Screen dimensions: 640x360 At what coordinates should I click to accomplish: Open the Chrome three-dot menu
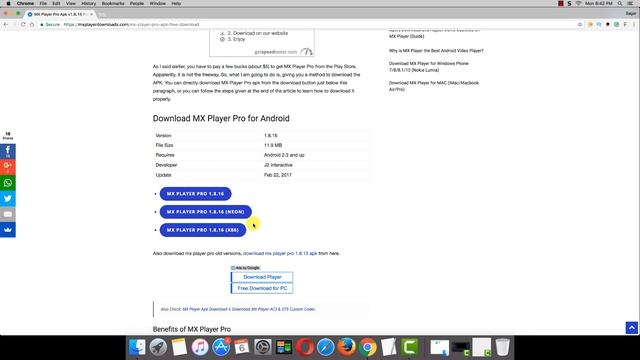tap(634, 24)
